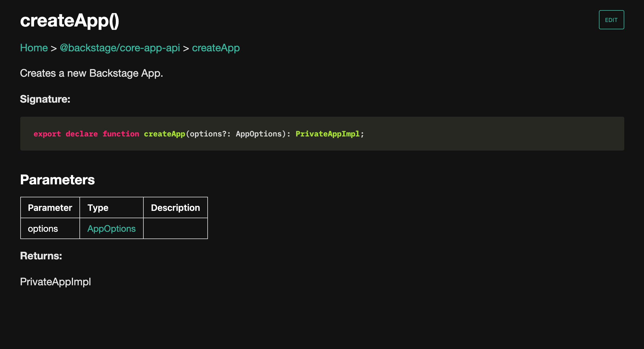Click the Returns: heading

point(41,256)
